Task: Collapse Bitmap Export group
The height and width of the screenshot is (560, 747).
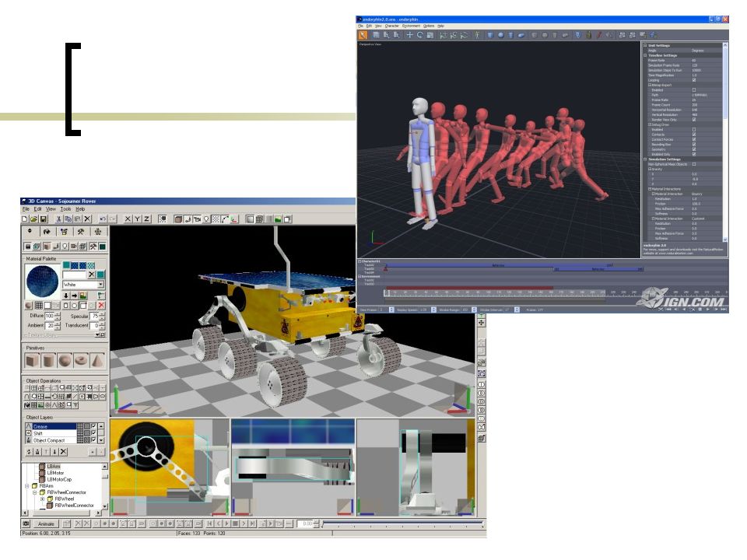Action: point(650,85)
